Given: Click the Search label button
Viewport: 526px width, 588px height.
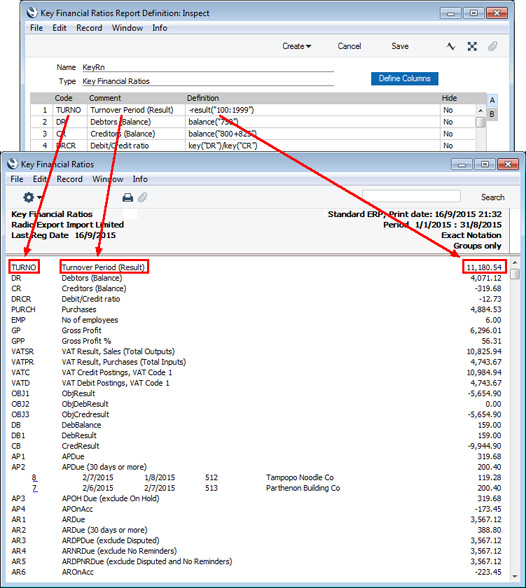Looking at the screenshot, I should click(x=493, y=197).
